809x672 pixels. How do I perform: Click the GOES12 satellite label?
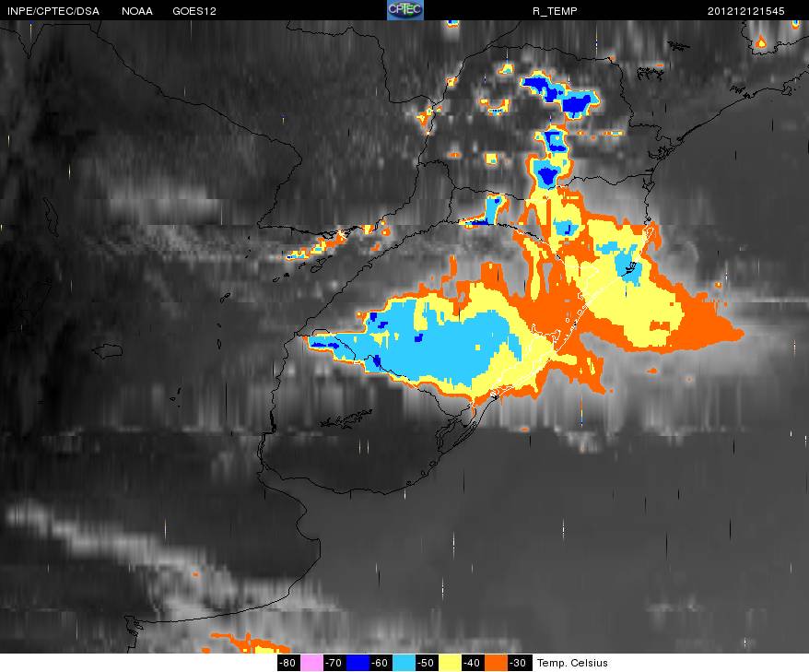click(x=194, y=11)
